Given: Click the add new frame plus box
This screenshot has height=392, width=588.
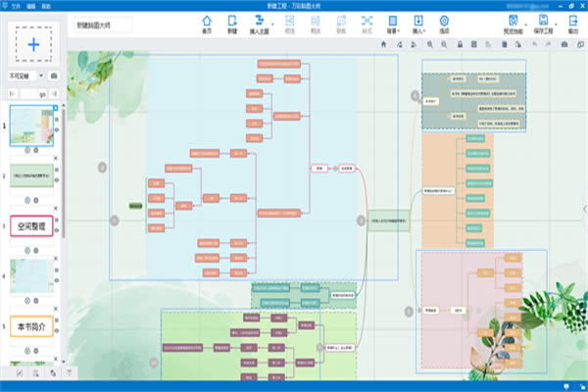Looking at the screenshot, I should (33, 44).
